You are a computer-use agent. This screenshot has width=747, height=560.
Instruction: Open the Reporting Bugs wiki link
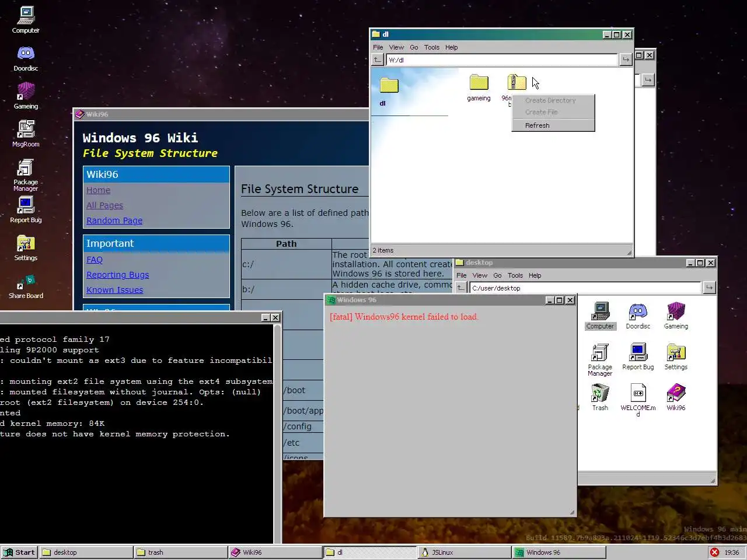point(118,275)
